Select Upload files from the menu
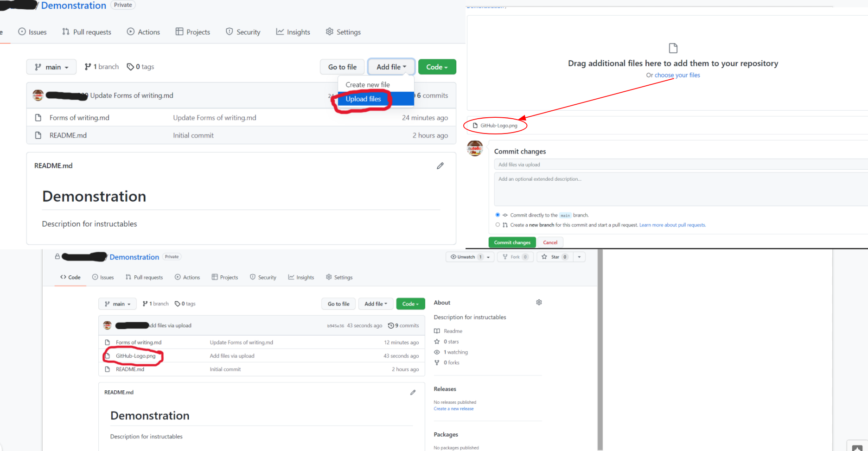 tap(364, 99)
